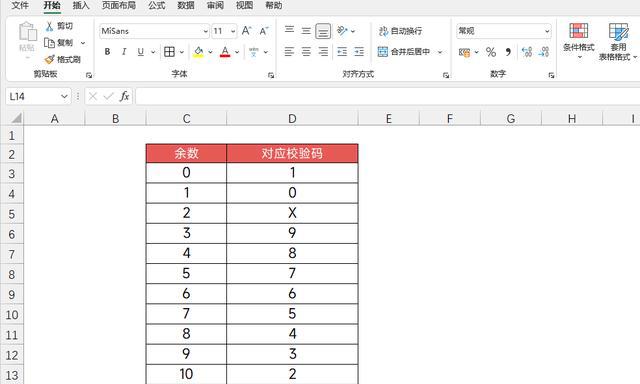Expand the merge and center dropdown arrow
640x384 pixels.
point(440,52)
